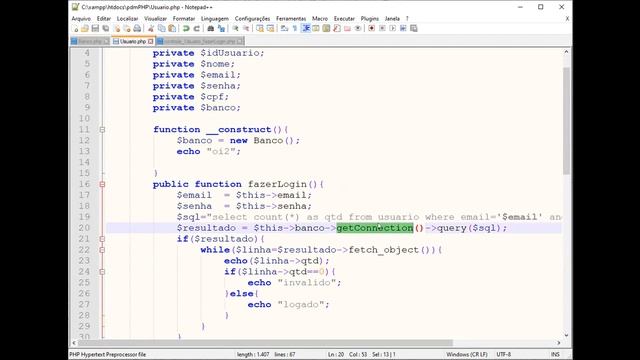The image size is (640, 360).
Task: Click the horizontal scrollbar thumb
Action: [265, 343]
